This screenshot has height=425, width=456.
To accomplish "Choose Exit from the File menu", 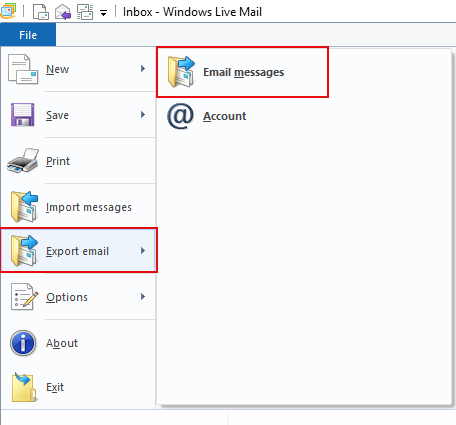I will 78,387.
